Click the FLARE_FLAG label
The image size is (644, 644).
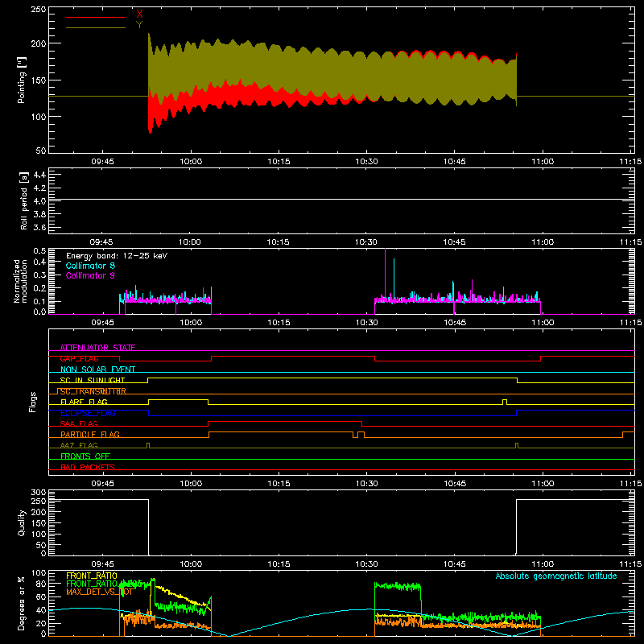pyautogui.click(x=84, y=402)
